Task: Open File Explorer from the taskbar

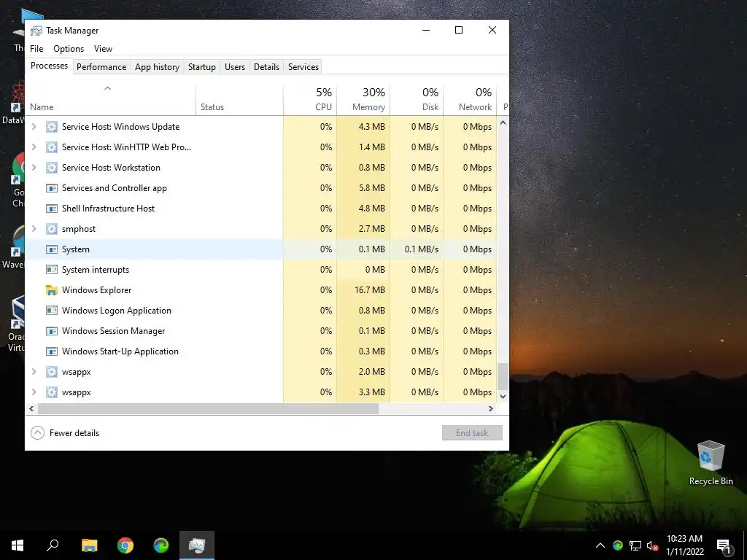Action: [x=89, y=545]
